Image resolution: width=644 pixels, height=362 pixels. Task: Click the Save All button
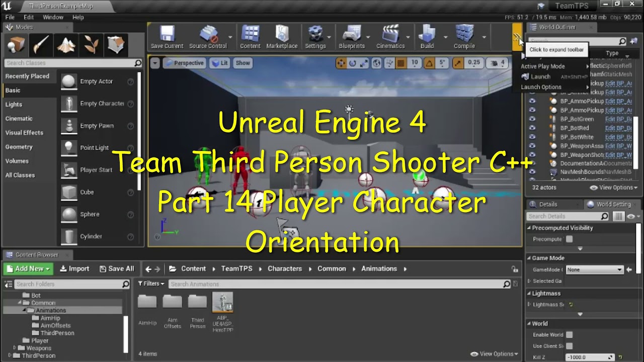pyautogui.click(x=117, y=269)
